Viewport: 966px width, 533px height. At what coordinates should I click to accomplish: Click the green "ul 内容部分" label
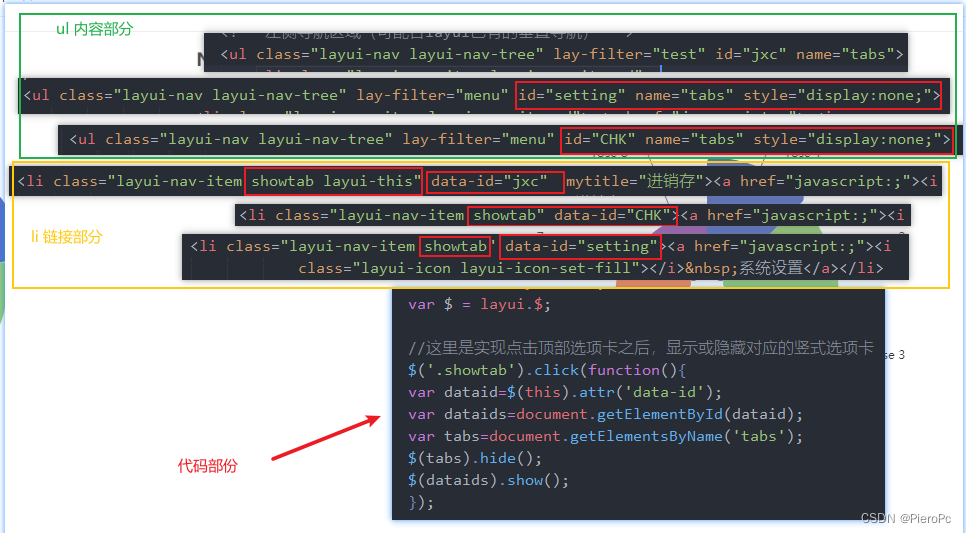point(94,29)
